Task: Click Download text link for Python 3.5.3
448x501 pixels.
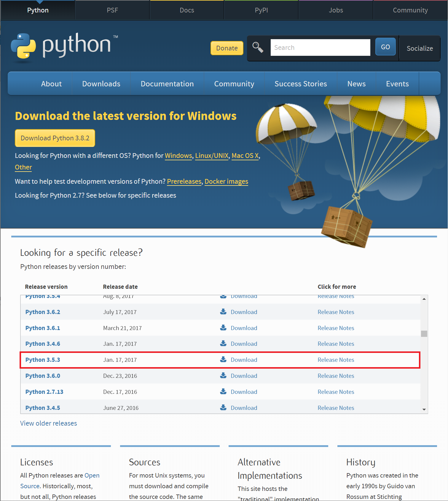Action: coord(244,360)
